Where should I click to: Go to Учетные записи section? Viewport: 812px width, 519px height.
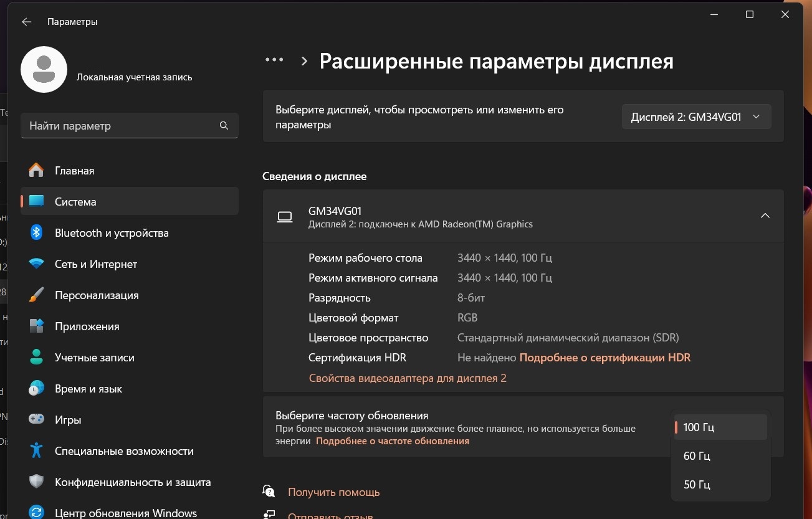coord(94,358)
